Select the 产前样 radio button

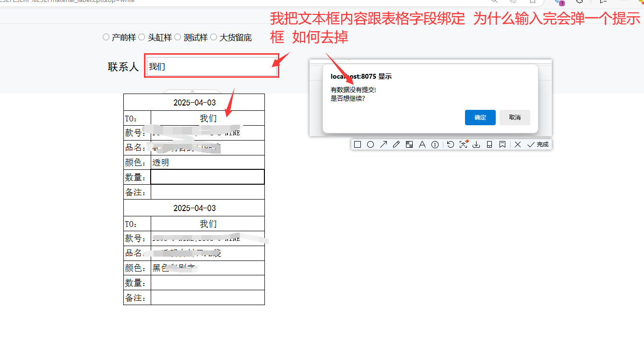106,37
